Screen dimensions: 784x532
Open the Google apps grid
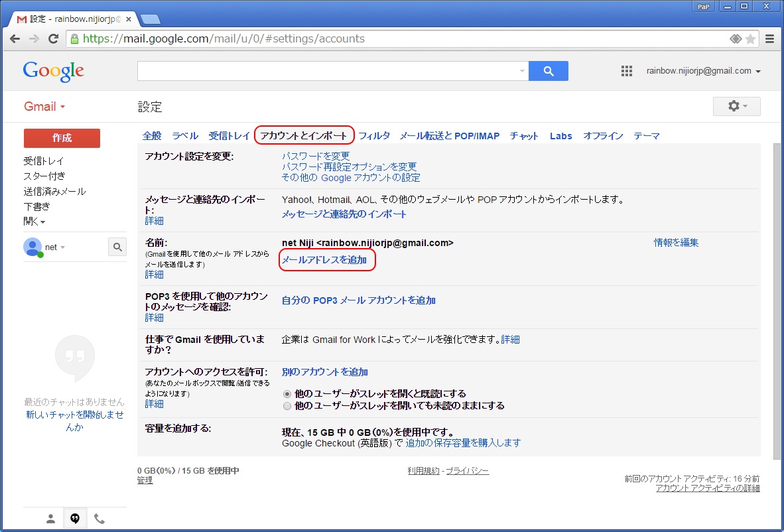click(x=627, y=71)
